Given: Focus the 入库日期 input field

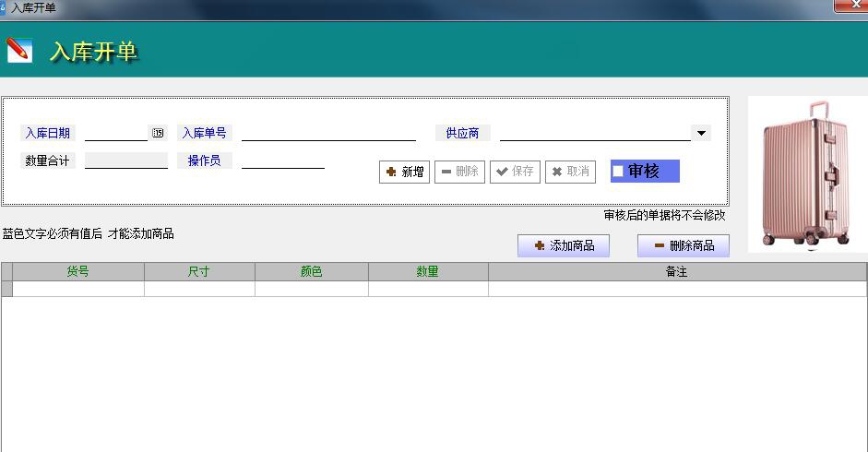Looking at the screenshot, I should coord(116,133).
